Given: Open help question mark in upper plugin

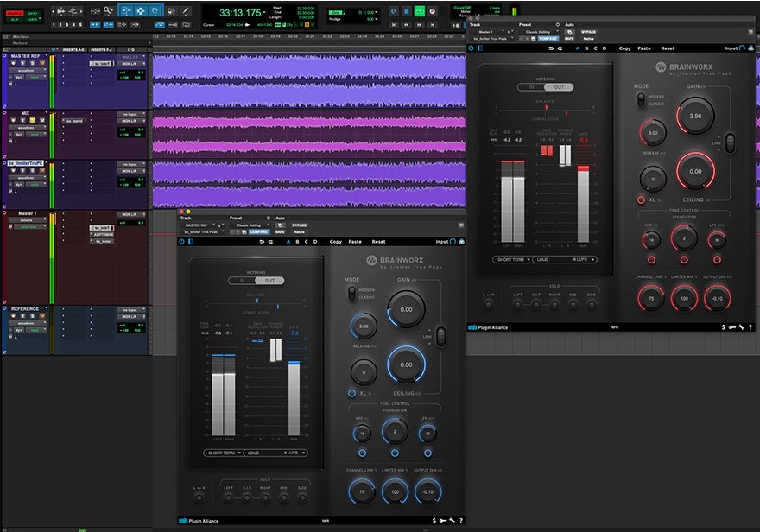Looking at the screenshot, I should click(x=750, y=327).
